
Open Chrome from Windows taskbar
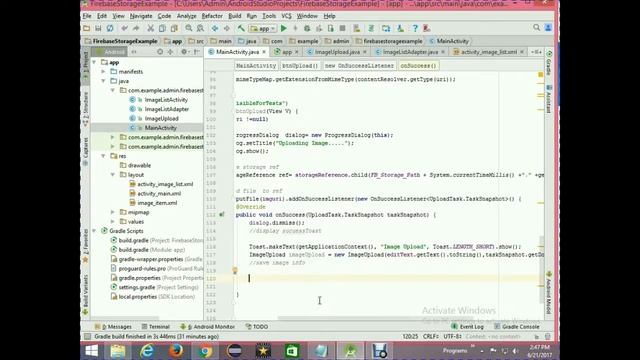[x=205, y=351]
